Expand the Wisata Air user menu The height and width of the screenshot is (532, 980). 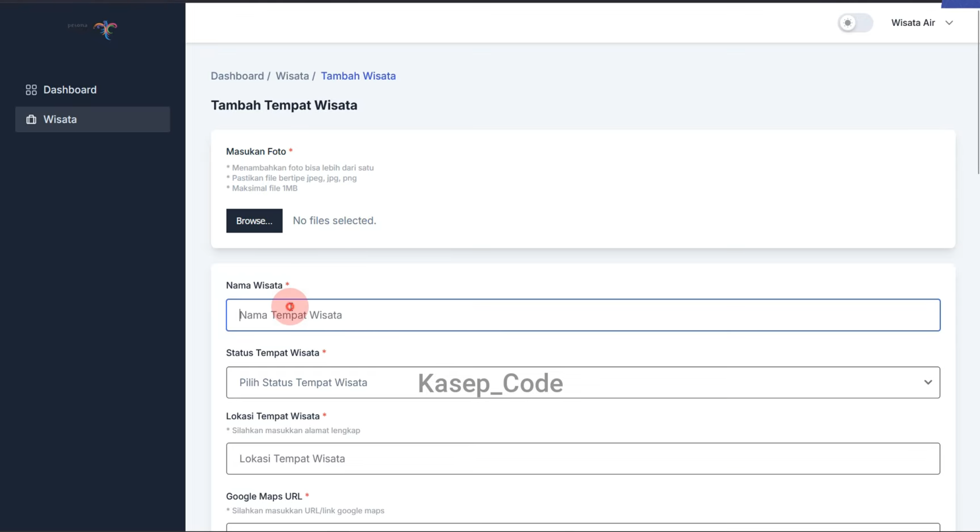(922, 23)
